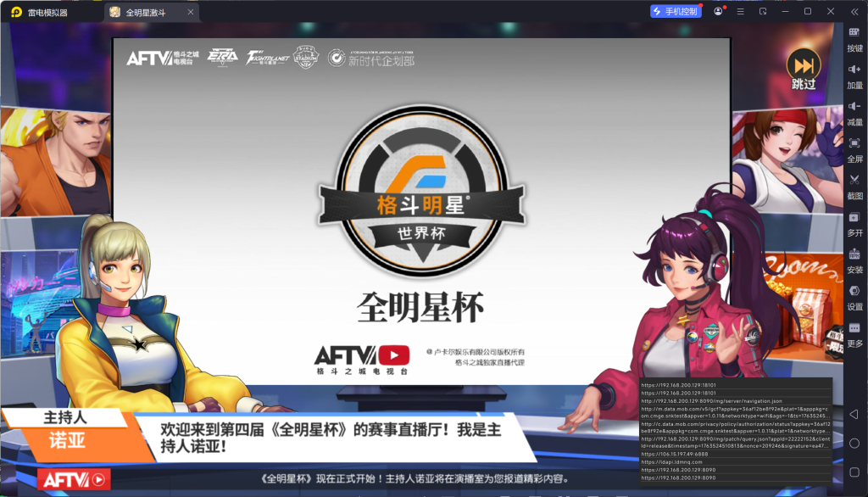Viewport: 868px width, 497px height.
Task: Open the account profile icon with notification
Action: (x=720, y=11)
